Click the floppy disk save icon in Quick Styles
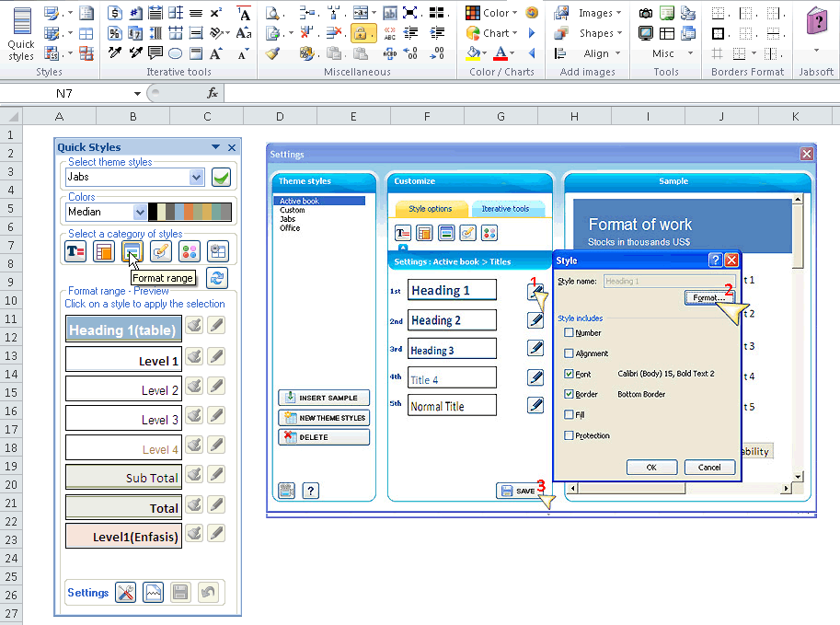This screenshot has height=625, width=840. click(x=180, y=592)
